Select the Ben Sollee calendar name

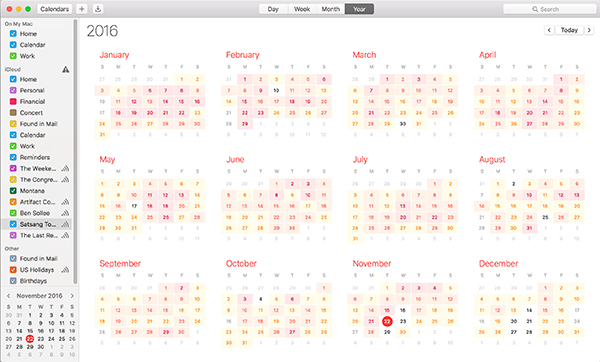pyautogui.click(x=35, y=213)
